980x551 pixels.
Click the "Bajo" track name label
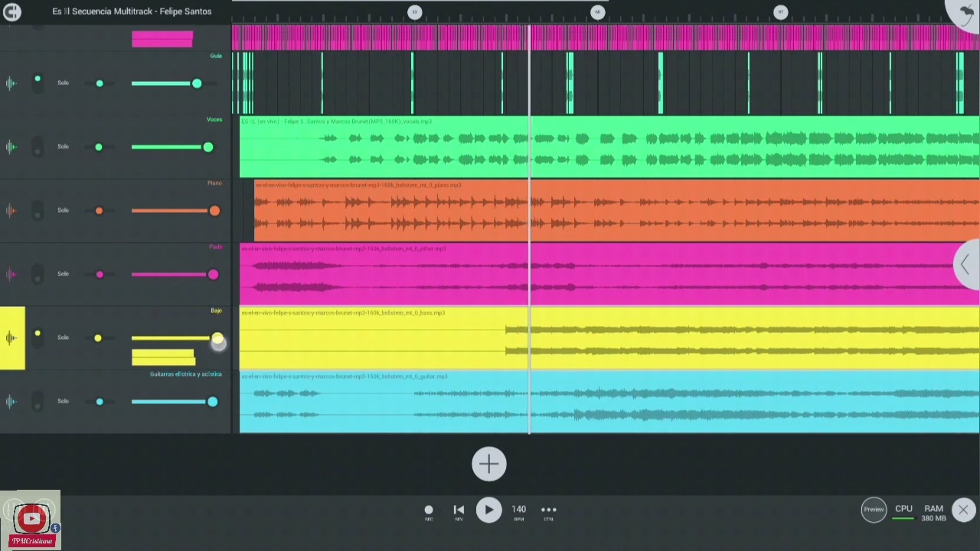tap(216, 311)
